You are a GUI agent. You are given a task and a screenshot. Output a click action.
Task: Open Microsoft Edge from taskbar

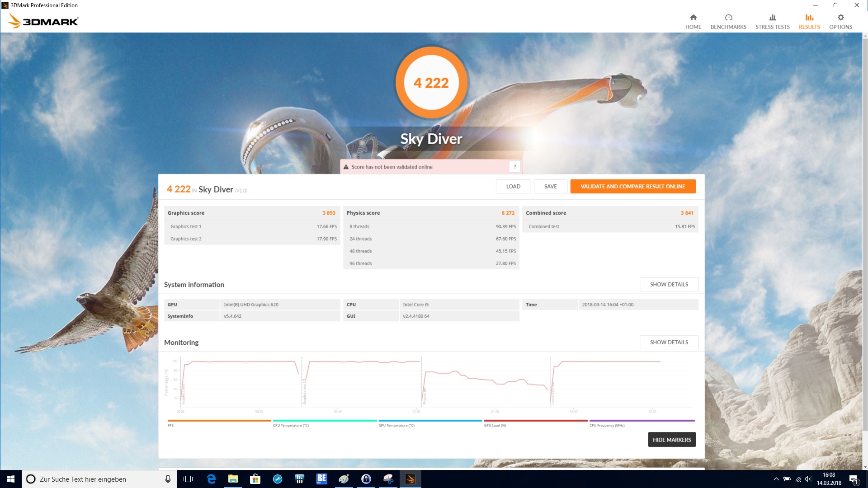211,479
